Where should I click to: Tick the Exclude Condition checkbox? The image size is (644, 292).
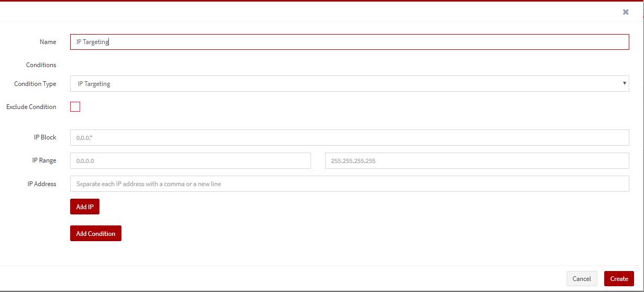click(75, 107)
